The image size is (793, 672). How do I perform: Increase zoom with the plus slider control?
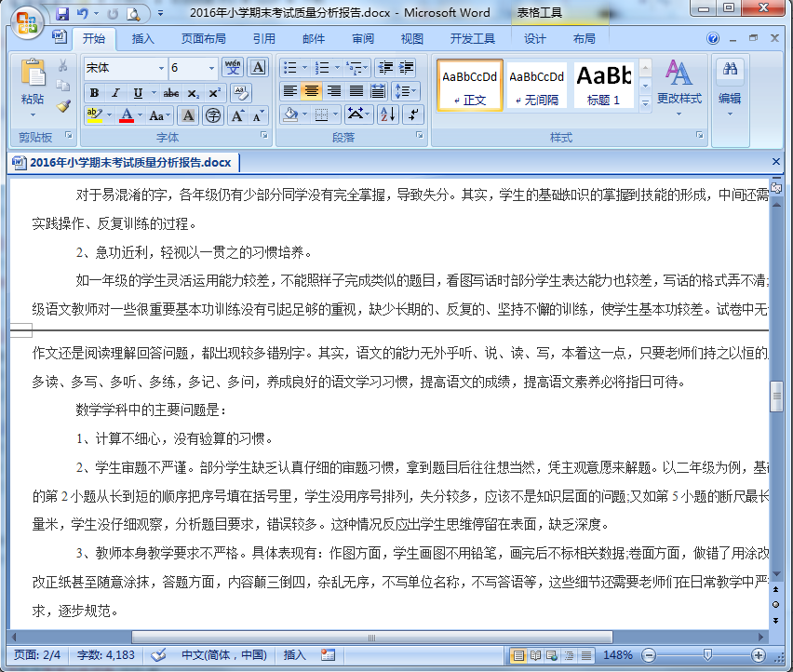[x=758, y=655]
